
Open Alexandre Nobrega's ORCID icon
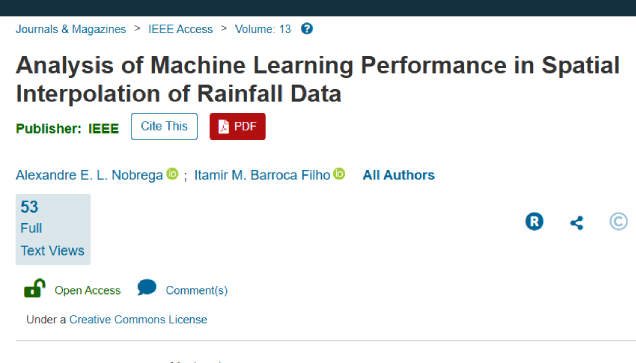[x=172, y=174]
